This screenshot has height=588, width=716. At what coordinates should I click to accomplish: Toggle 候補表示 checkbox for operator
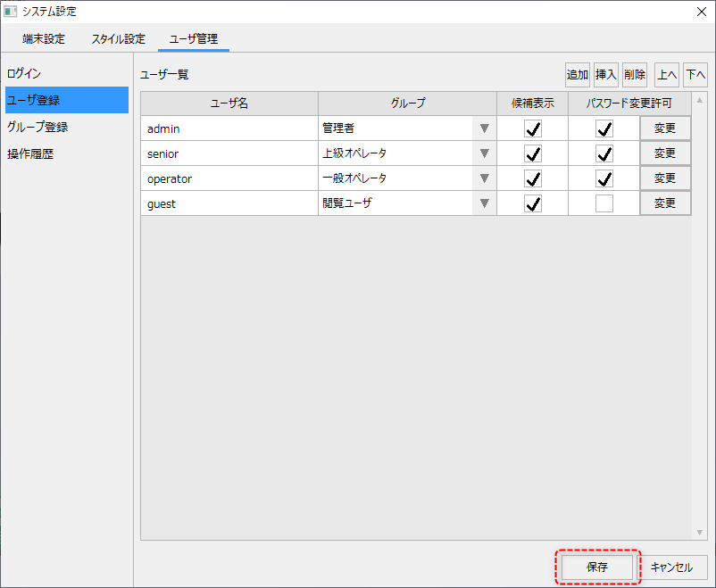[533, 178]
